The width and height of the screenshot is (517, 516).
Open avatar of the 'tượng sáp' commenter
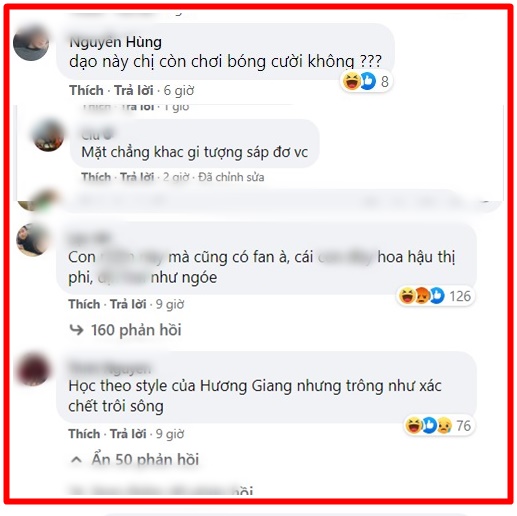pyautogui.click(x=48, y=136)
